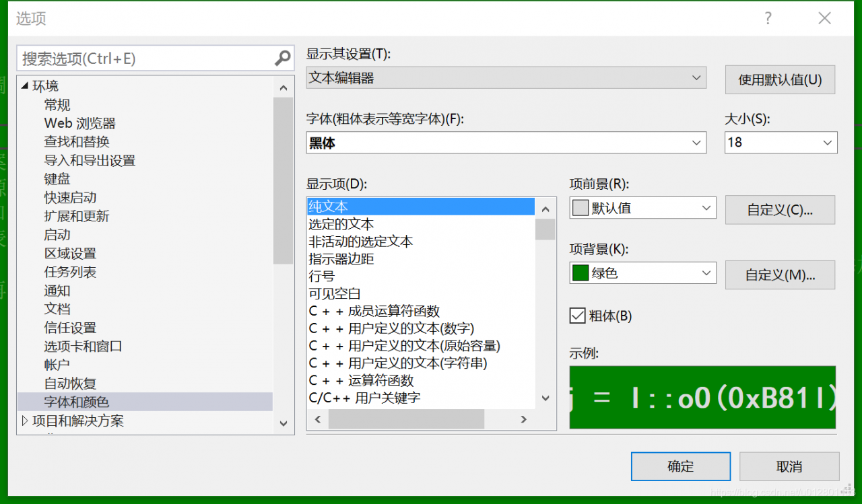Image resolution: width=862 pixels, height=504 pixels.
Task: Select 键盘 in the options tree
Action: pos(57,179)
